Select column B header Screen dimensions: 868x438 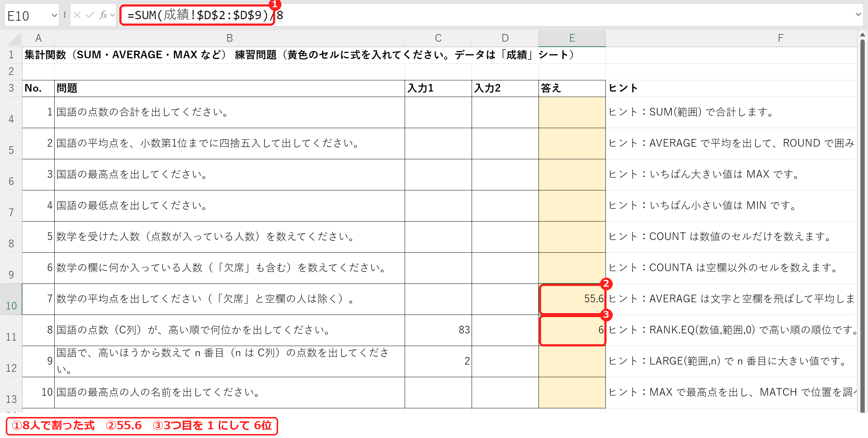pyautogui.click(x=230, y=38)
